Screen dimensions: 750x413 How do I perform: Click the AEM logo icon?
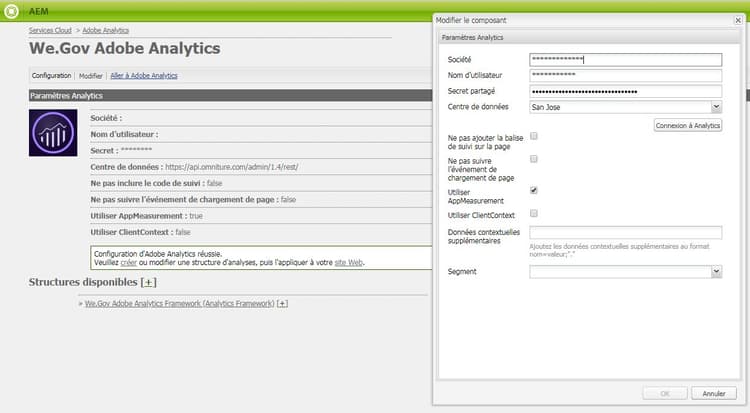[11, 11]
